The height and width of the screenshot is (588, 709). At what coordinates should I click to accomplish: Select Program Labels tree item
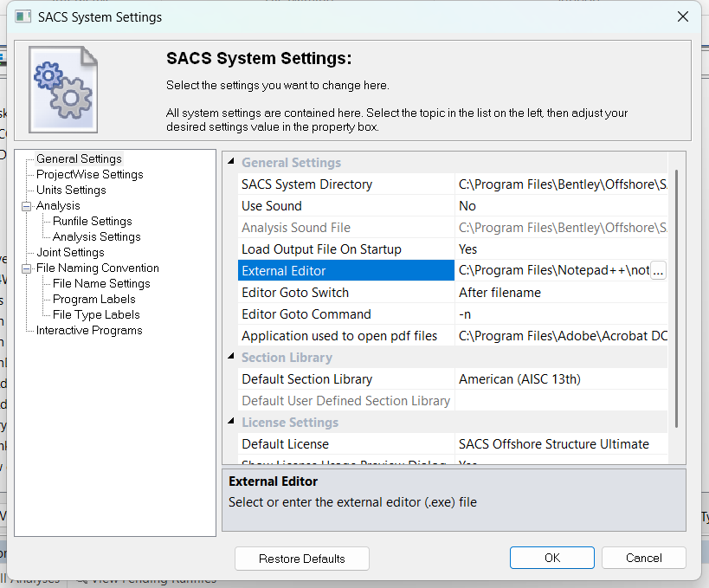[93, 299]
